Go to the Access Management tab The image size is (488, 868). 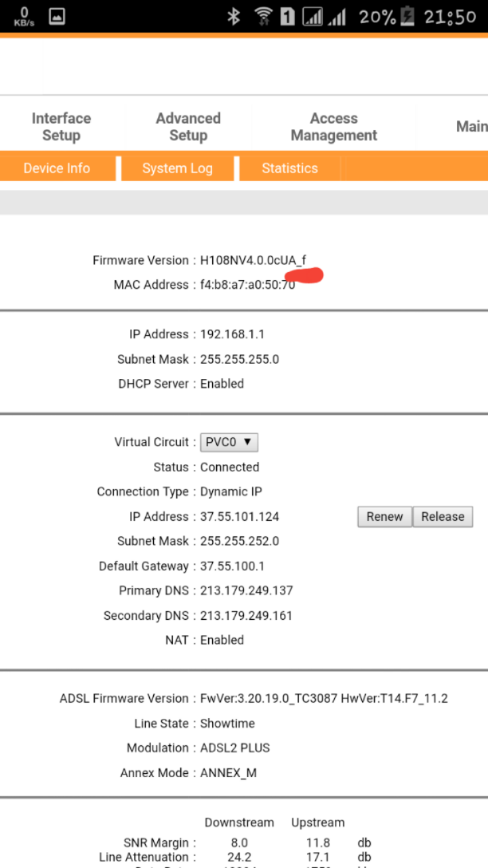click(x=333, y=127)
